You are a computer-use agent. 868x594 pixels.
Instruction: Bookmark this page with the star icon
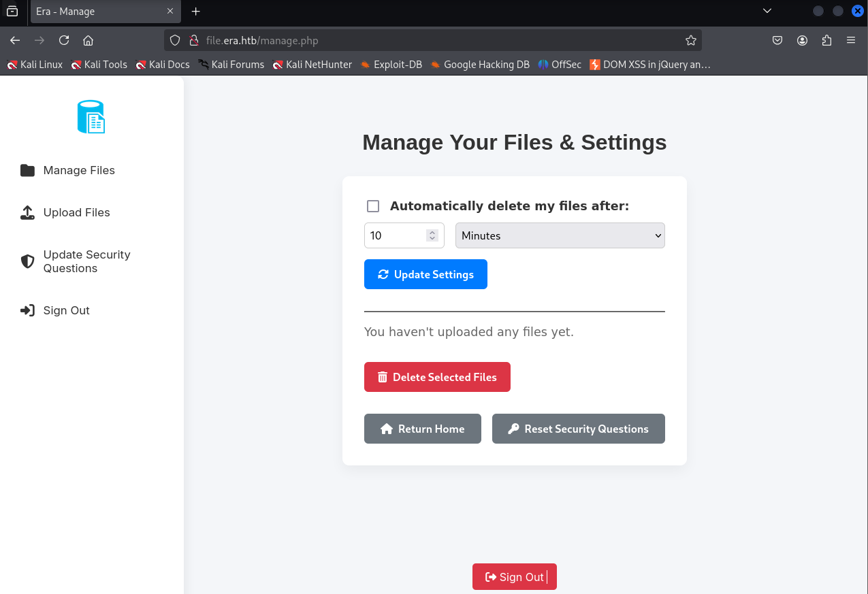click(x=690, y=40)
